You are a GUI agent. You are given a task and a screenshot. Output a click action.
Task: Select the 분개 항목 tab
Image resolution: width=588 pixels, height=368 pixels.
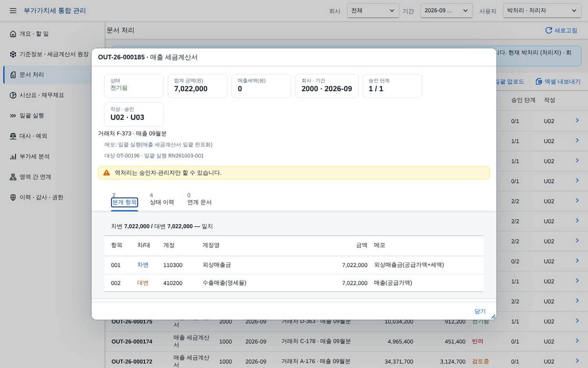pos(124,199)
